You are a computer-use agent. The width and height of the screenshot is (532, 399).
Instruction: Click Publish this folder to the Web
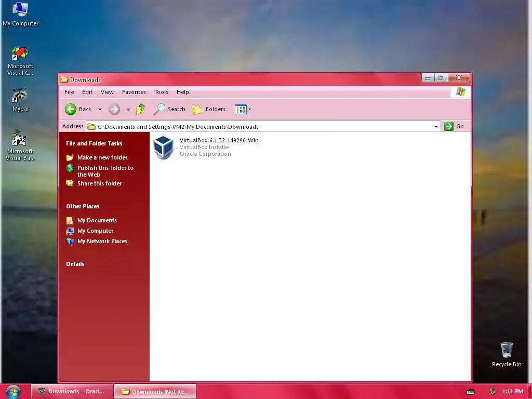click(x=105, y=171)
